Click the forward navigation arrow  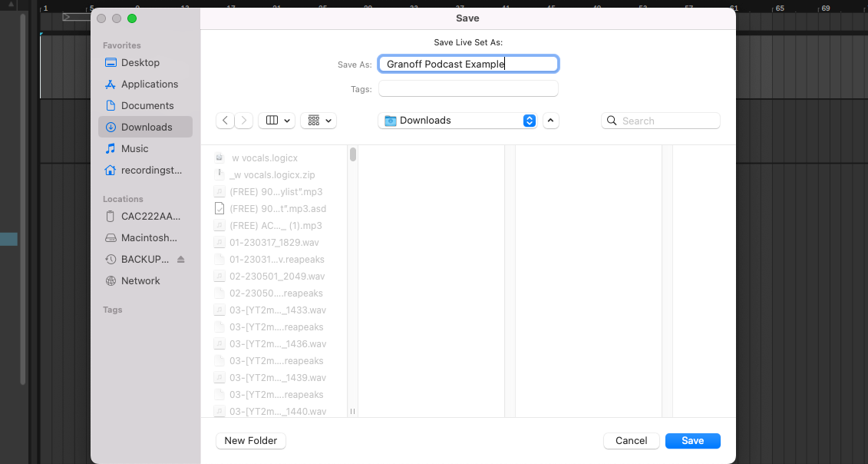pyautogui.click(x=244, y=121)
